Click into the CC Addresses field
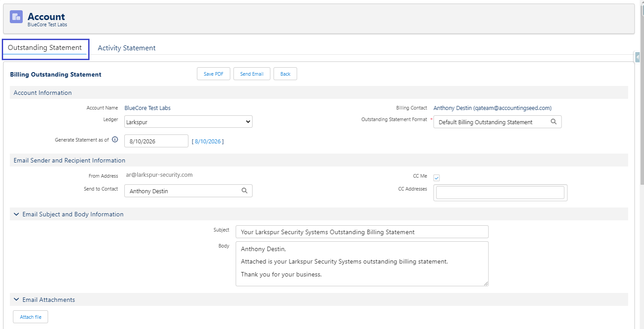 (500, 192)
